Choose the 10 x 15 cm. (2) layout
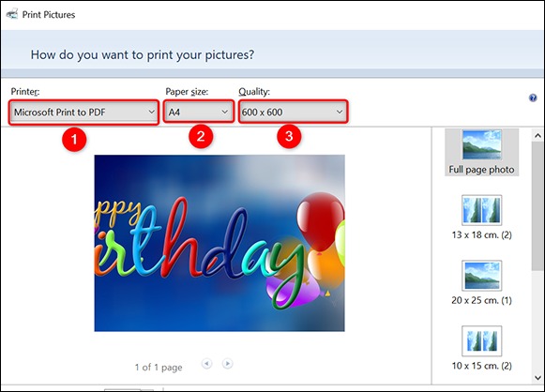The height and width of the screenshot is (392, 545). (x=482, y=348)
